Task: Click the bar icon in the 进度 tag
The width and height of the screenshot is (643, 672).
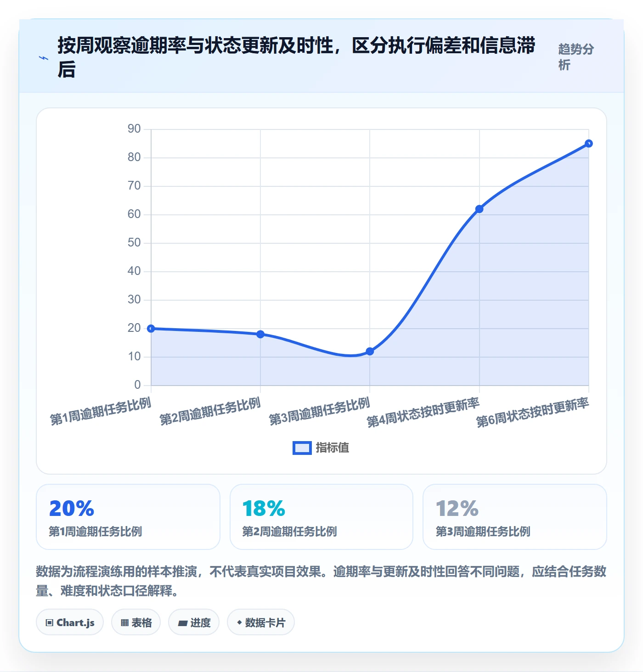Action: point(182,623)
